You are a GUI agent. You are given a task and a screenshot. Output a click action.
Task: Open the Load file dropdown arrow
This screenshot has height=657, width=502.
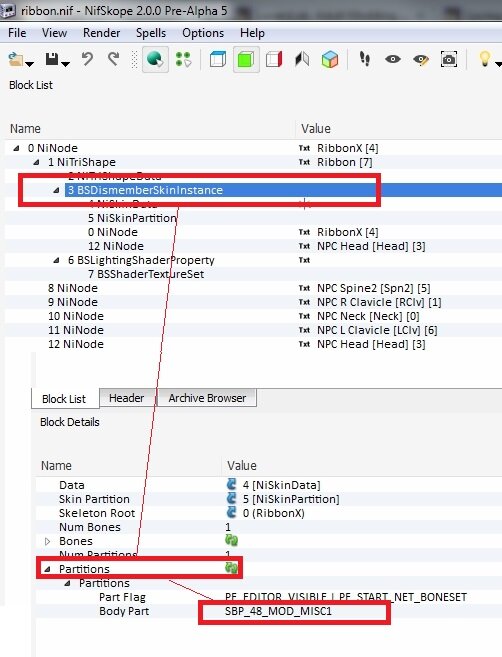click(x=29, y=64)
